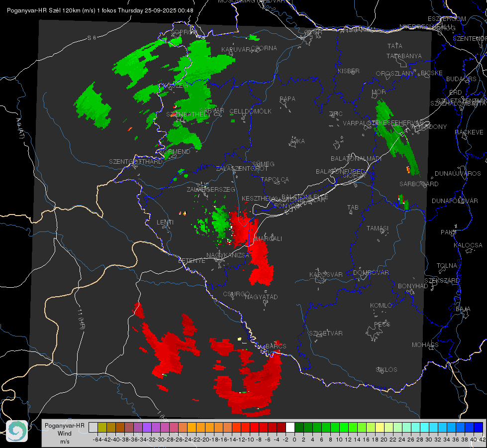The width and height of the screenshot is (487, 448).
Task: Click the TAB city label
Action: pyautogui.click(x=353, y=208)
